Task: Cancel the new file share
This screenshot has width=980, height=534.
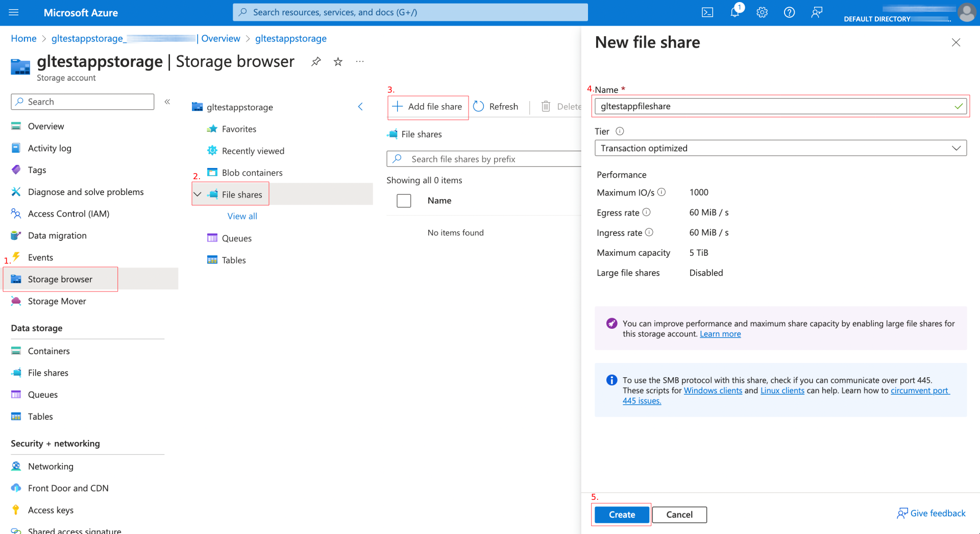Action: tap(679, 515)
